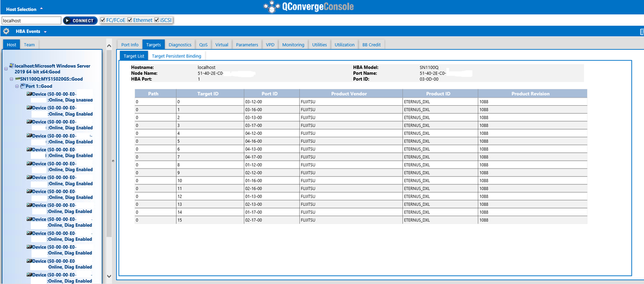The width and height of the screenshot is (644, 284).
Task: Click FUJITSU in the Target ID 5 row
Action: (307, 141)
